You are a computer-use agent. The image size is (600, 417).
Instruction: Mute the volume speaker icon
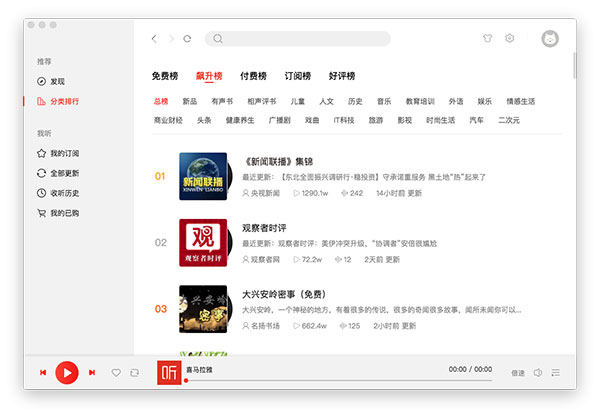[x=537, y=373]
